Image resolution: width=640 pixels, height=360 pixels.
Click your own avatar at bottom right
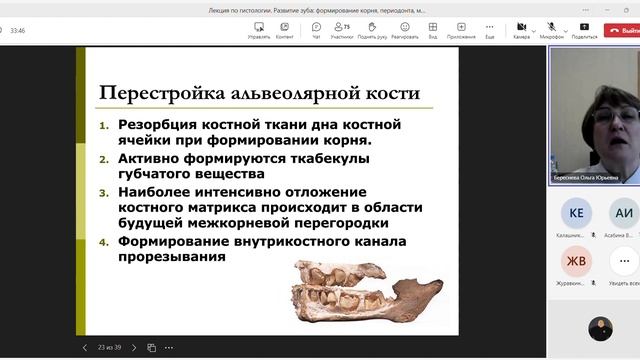600,329
